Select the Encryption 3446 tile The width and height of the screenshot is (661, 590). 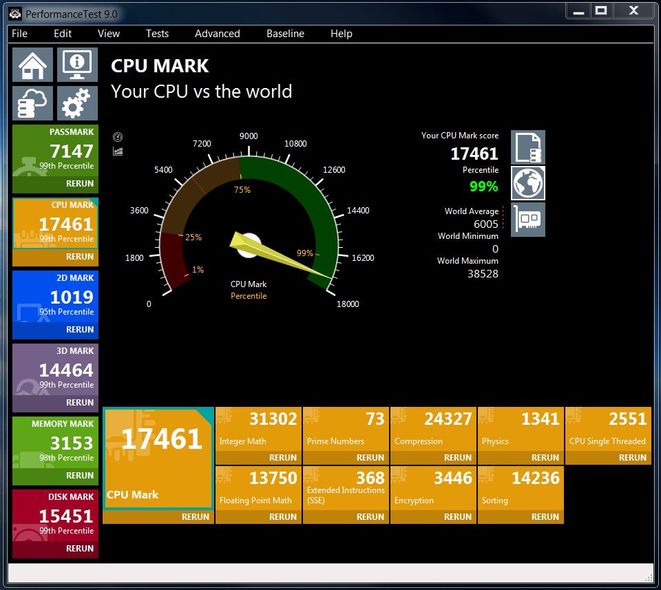click(433, 488)
